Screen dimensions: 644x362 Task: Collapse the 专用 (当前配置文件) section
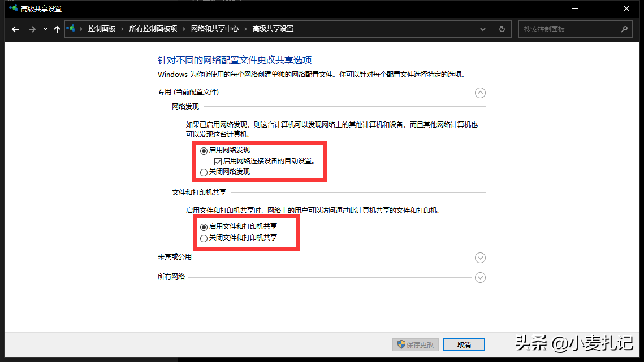click(x=480, y=93)
